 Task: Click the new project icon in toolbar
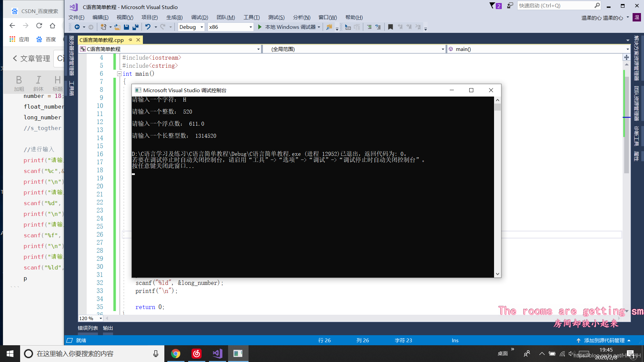pos(104,27)
